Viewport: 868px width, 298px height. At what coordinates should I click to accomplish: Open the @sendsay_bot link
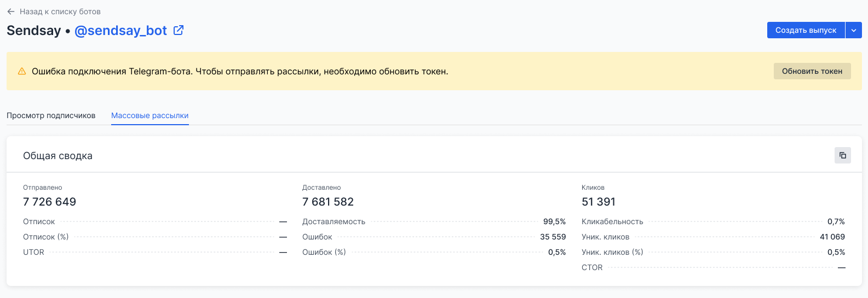coord(120,31)
